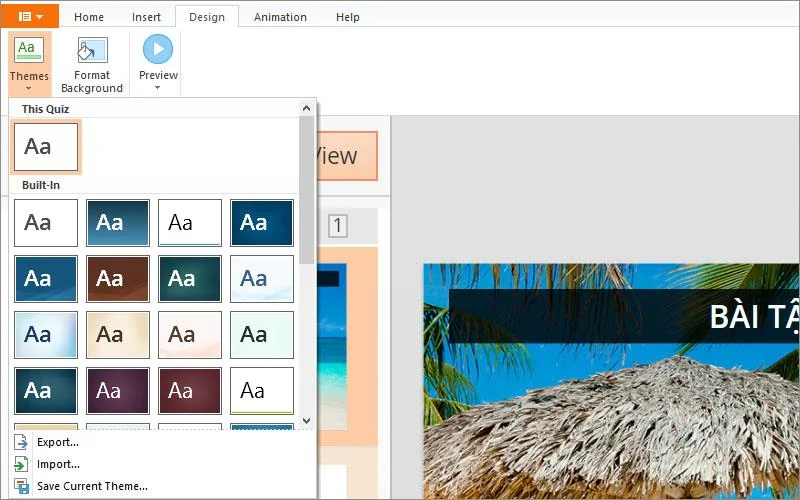Choose the blue gradient theme in the first built-in row

click(x=118, y=223)
